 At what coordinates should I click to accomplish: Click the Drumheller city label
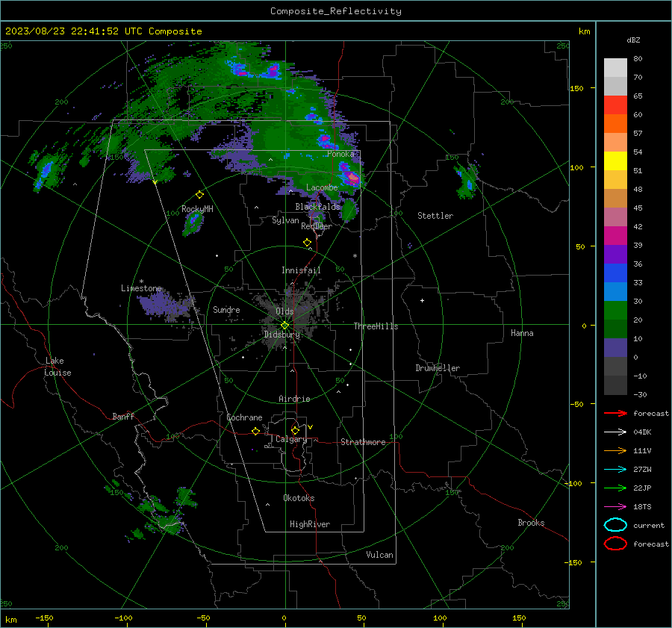[x=438, y=368]
